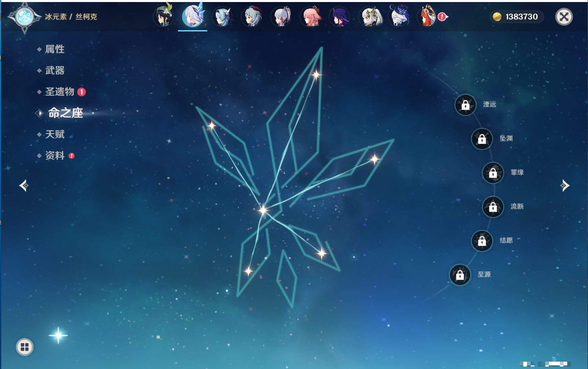
Task: Switch to Eula's character portrait
Action: tap(222, 17)
